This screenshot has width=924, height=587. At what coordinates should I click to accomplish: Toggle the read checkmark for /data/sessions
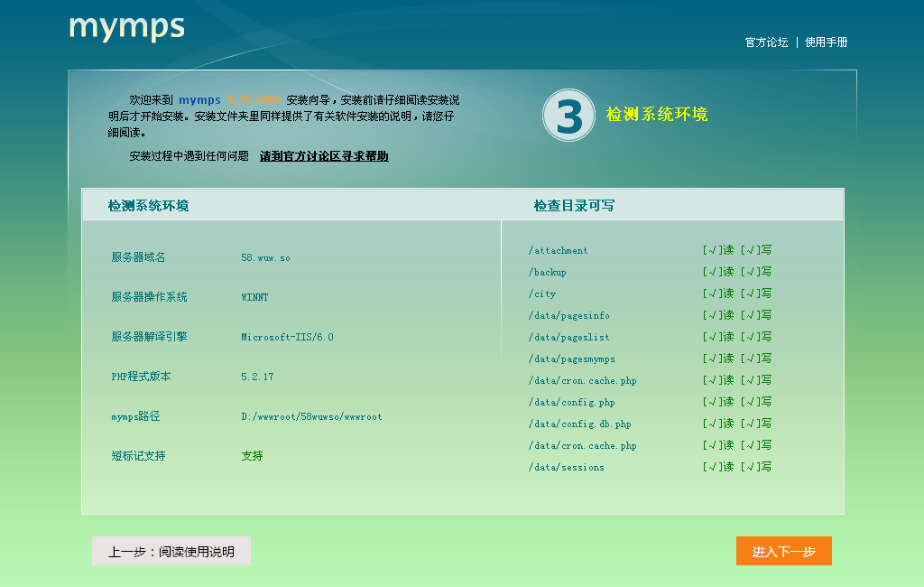coord(716,467)
